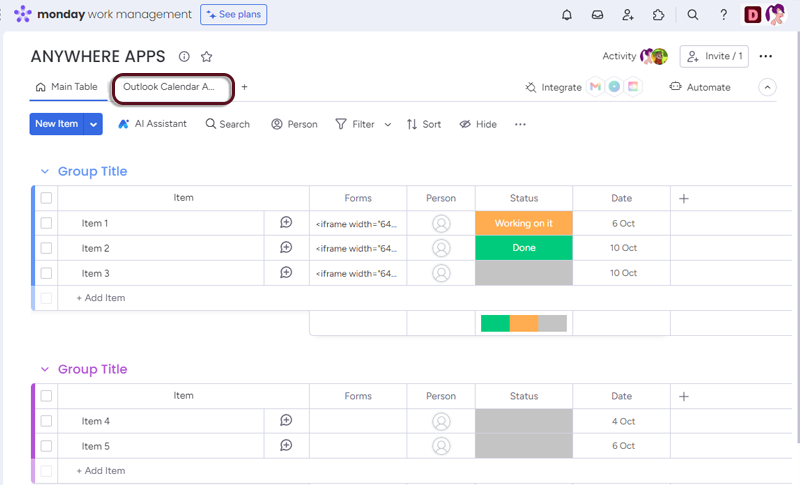Screen dimensions: 800x485
Task: Click the See plans button
Action: tap(233, 15)
